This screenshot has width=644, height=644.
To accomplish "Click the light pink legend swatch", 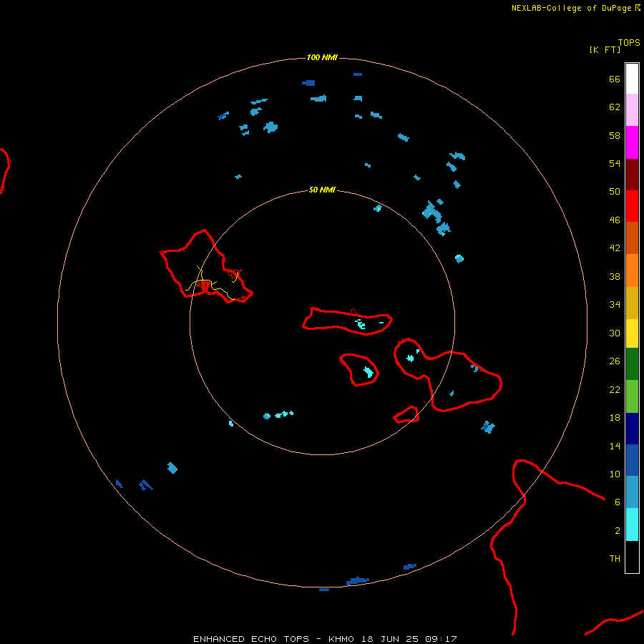I will pyautogui.click(x=632, y=109).
